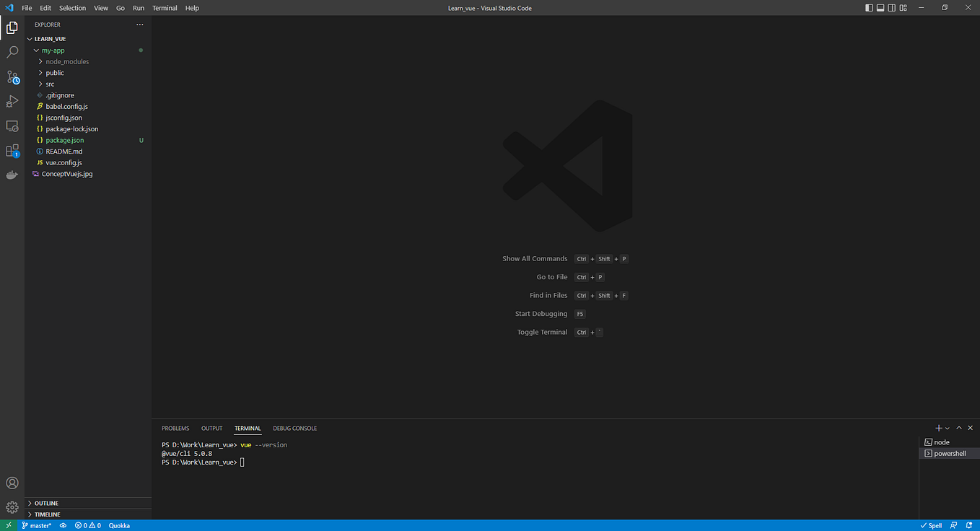980x531 pixels.
Task: Expand the OUTLINE section
Action: tap(45, 503)
